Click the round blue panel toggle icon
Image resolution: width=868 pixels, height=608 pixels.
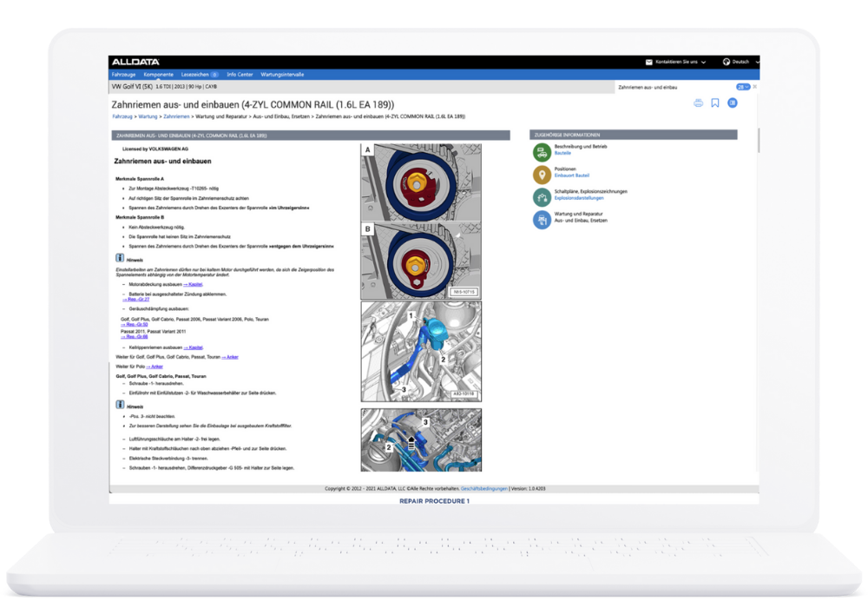(x=733, y=103)
